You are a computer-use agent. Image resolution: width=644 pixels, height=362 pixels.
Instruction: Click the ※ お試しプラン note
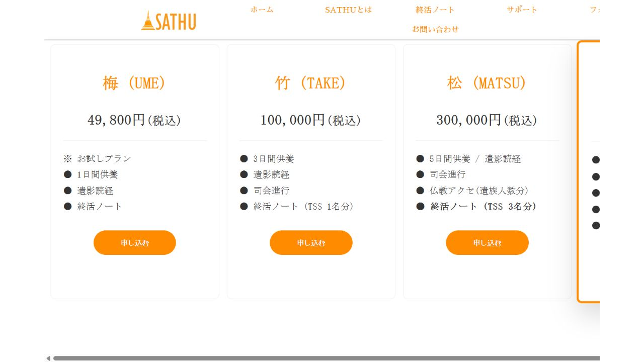click(x=97, y=158)
